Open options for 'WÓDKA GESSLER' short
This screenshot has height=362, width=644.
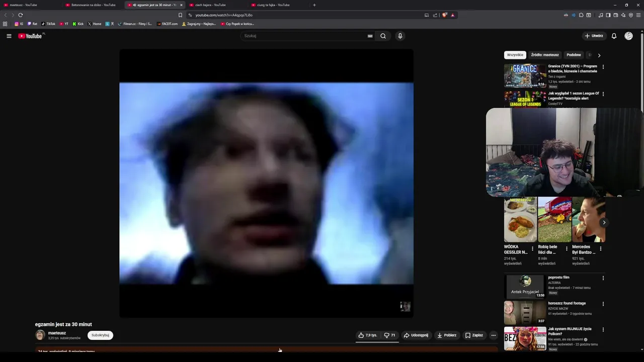pos(532,249)
